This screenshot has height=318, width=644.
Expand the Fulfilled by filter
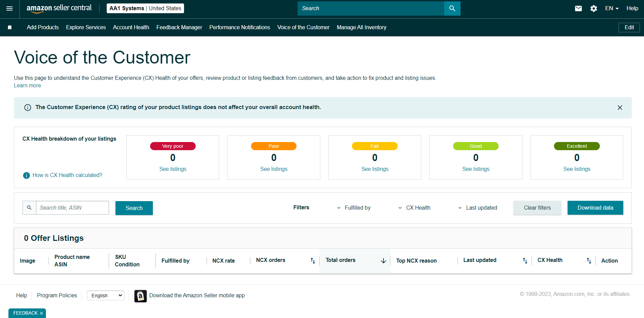point(354,208)
